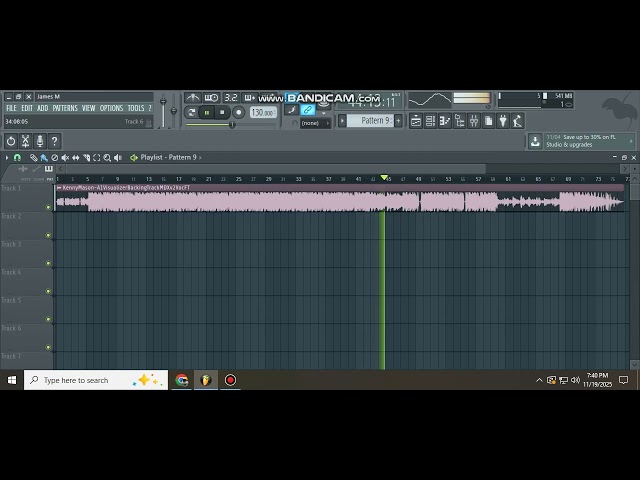640x480 pixels.
Task: Click the Pattern 9 name selector
Action: (370, 121)
